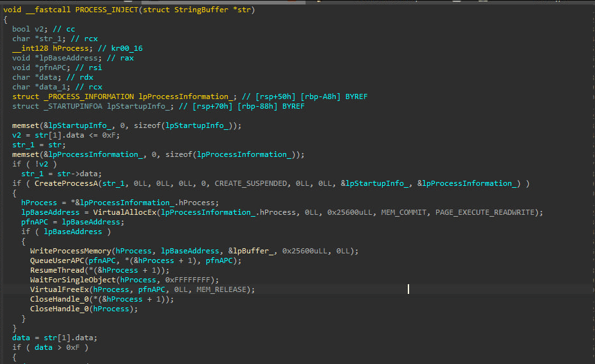The height and width of the screenshot is (364, 595).
Task: Click memset call that zeroes lpStartupInfo_
Action: pos(127,125)
